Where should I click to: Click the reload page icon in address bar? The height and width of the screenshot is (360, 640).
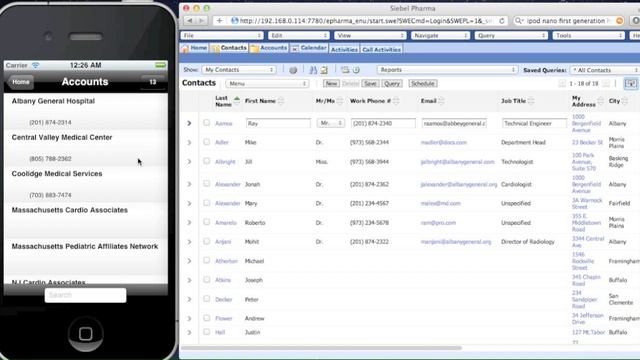click(x=502, y=21)
